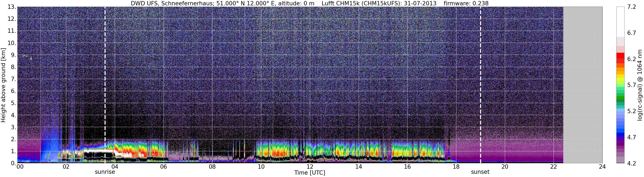Click the "6.2" colorbar tick value
Image resolution: width=644 pixels, height=177 pixels.
[632, 59]
